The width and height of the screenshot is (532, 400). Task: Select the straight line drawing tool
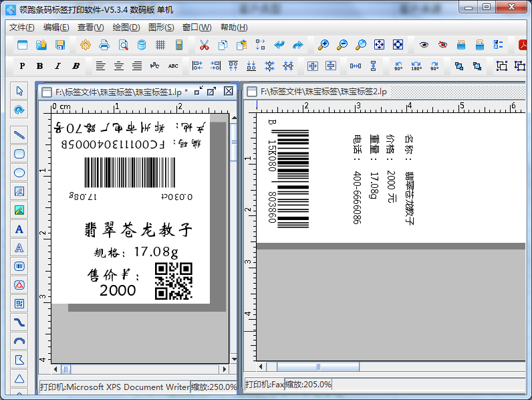pyautogui.click(x=19, y=134)
